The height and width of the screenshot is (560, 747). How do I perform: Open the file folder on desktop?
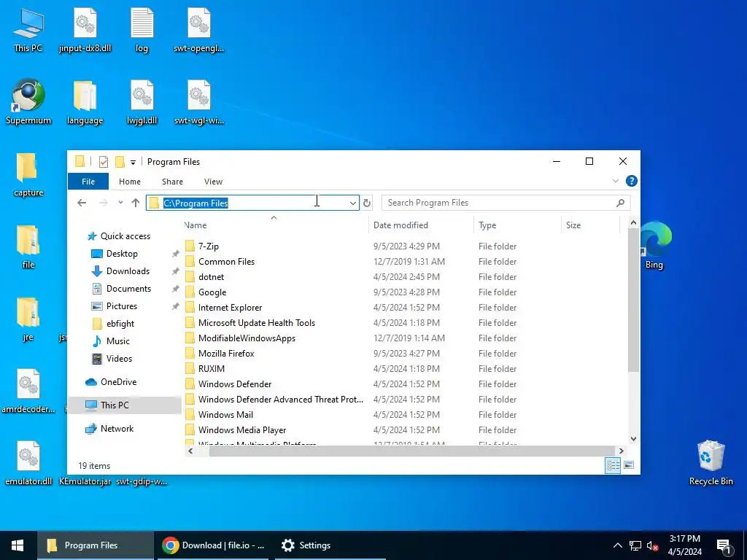pos(28,246)
